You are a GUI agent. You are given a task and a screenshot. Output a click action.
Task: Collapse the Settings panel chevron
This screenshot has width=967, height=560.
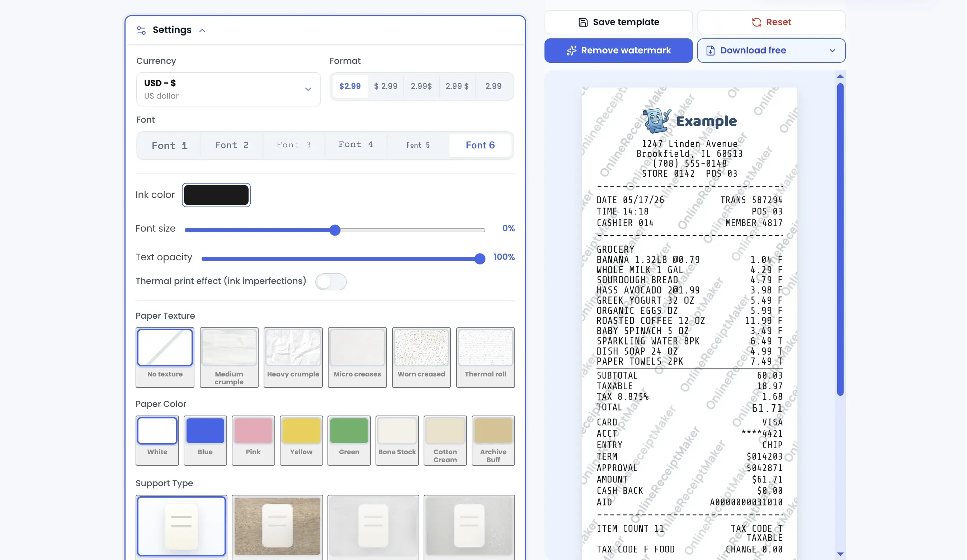(202, 31)
